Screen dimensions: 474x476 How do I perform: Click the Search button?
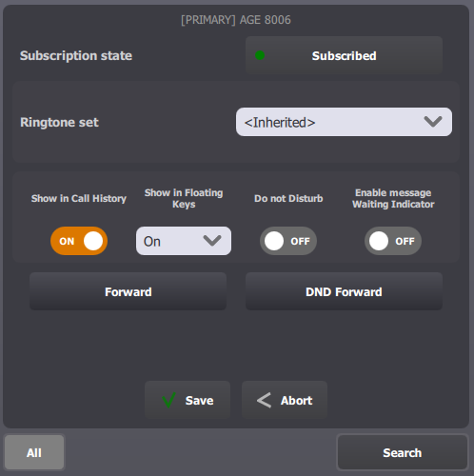403,452
